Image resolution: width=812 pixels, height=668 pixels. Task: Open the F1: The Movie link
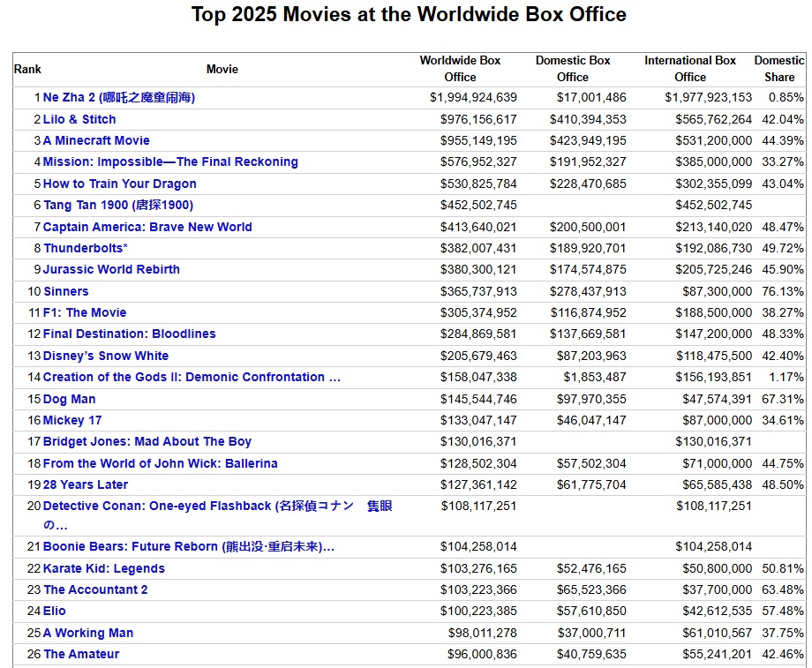tap(85, 312)
